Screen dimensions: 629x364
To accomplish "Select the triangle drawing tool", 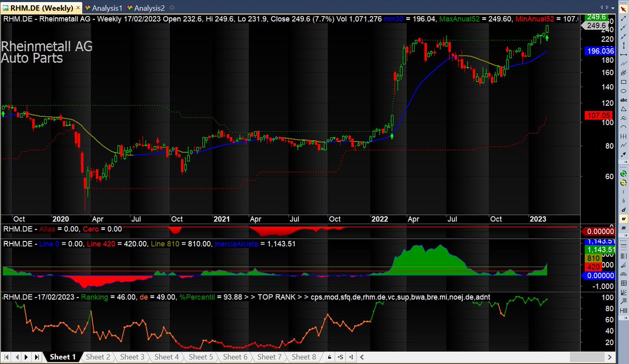I will pyautogui.click(x=624, y=109).
